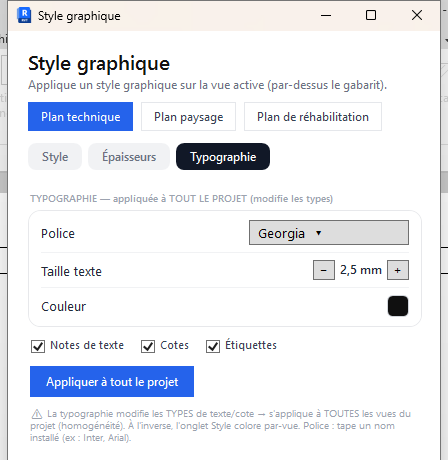The image size is (448, 460).
Task: Switch to the Typographie tab
Action: click(x=223, y=157)
